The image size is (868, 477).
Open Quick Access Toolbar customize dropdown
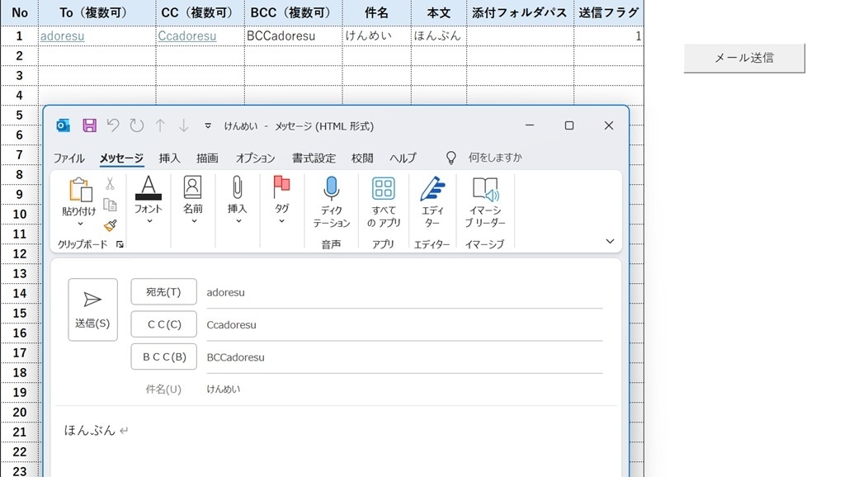208,125
